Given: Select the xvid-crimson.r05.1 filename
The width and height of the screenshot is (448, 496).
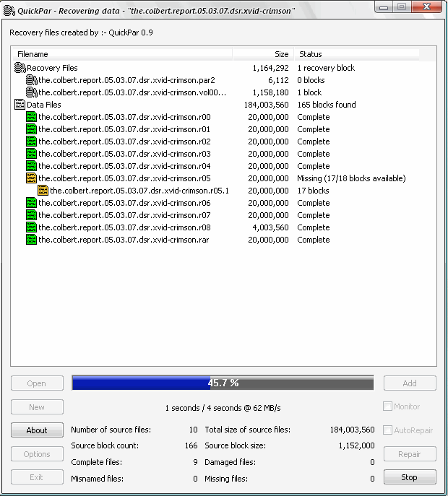Looking at the screenshot, I should (139, 191).
